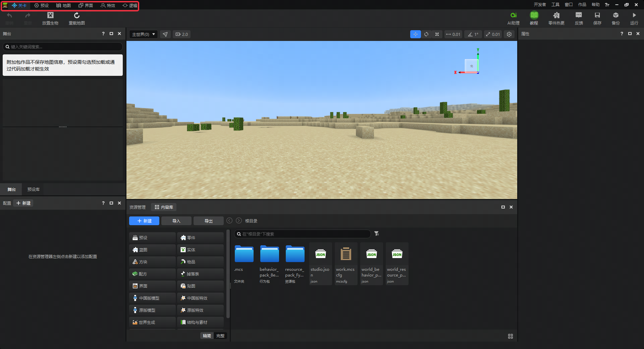Open the 放置生物 place creature tool
The width and height of the screenshot is (644, 349).
click(50, 18)
